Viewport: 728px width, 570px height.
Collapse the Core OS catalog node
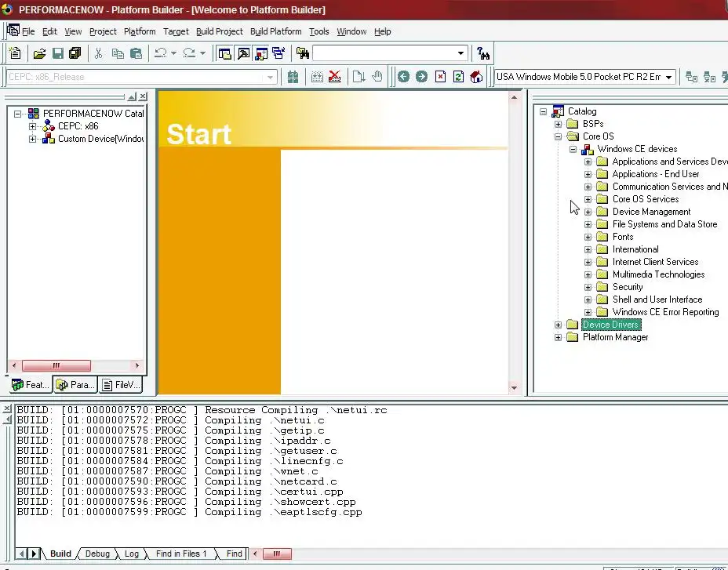pyautogui.click(x=558, y=136)
